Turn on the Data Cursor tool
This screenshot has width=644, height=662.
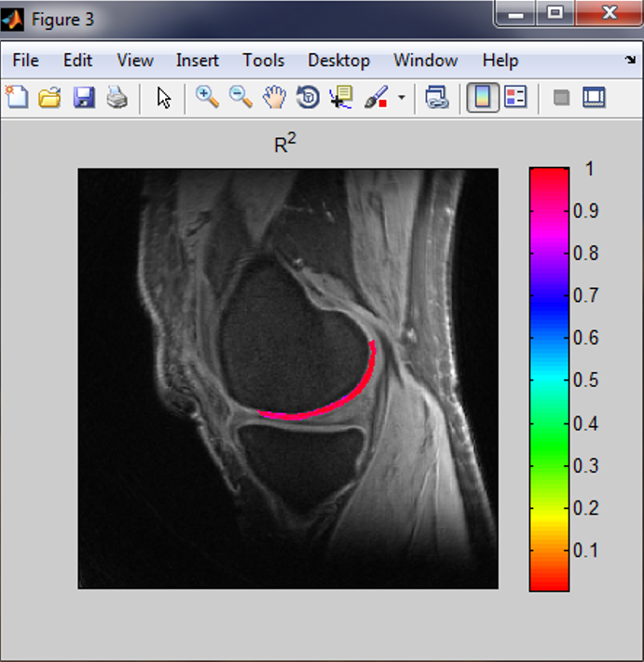tap(340, 97)
